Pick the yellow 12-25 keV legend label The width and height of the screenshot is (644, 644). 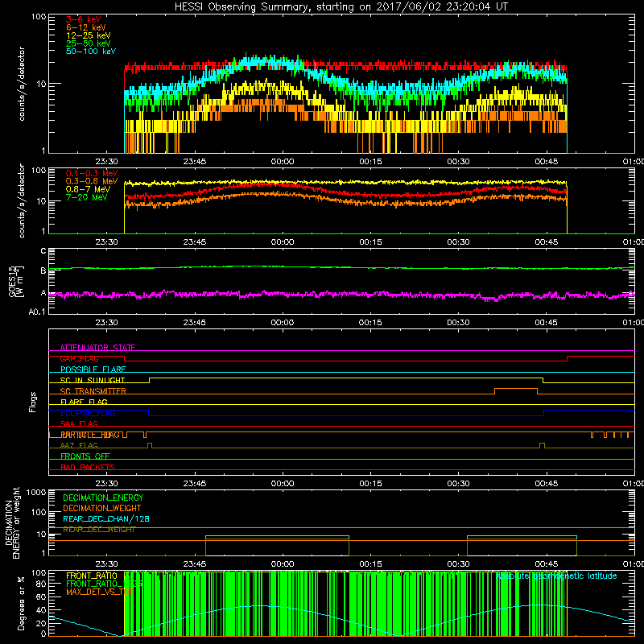tap(88, 35)
